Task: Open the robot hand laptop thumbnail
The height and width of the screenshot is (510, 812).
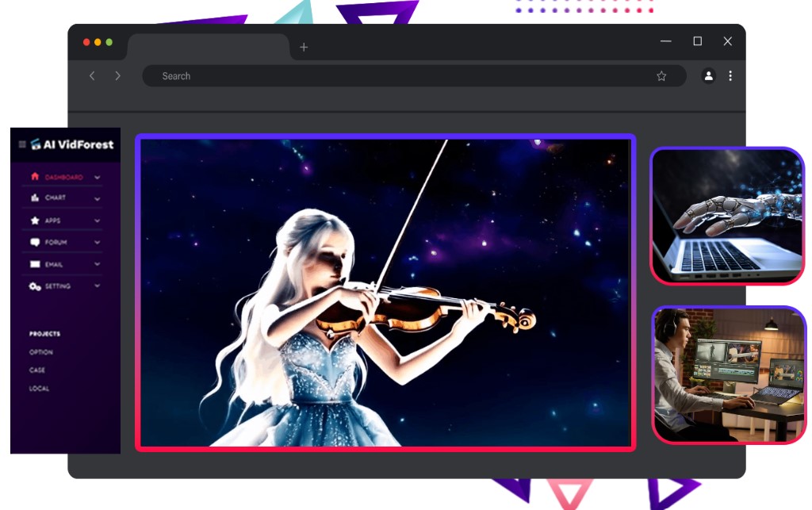Action: 728,216
